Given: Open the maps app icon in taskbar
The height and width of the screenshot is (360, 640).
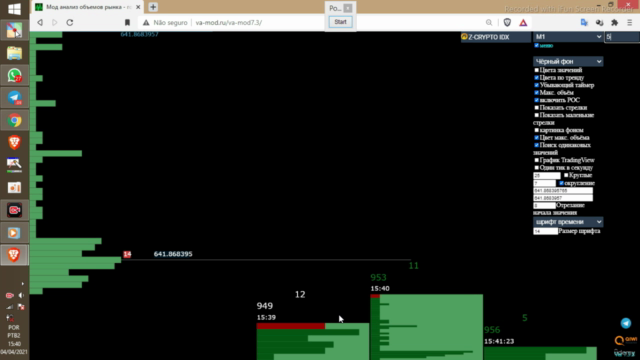Looking at the screenshot, I should 14,31.
